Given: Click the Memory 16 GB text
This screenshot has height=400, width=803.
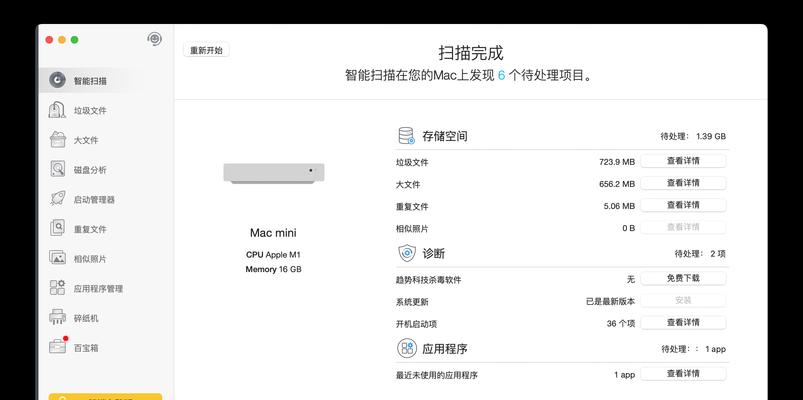Looking at the screenshot, I should pos(273,269).
